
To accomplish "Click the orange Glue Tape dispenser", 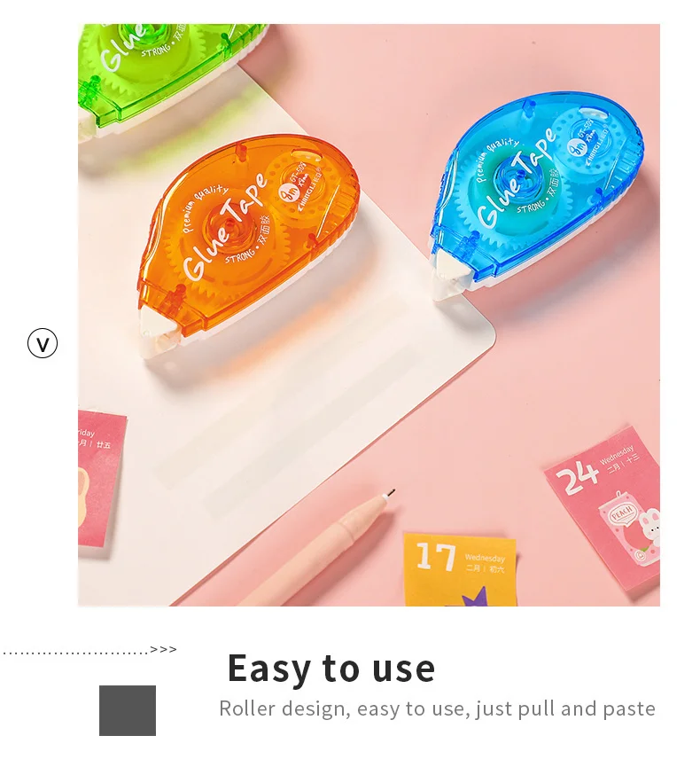I will tap(248, 245).
